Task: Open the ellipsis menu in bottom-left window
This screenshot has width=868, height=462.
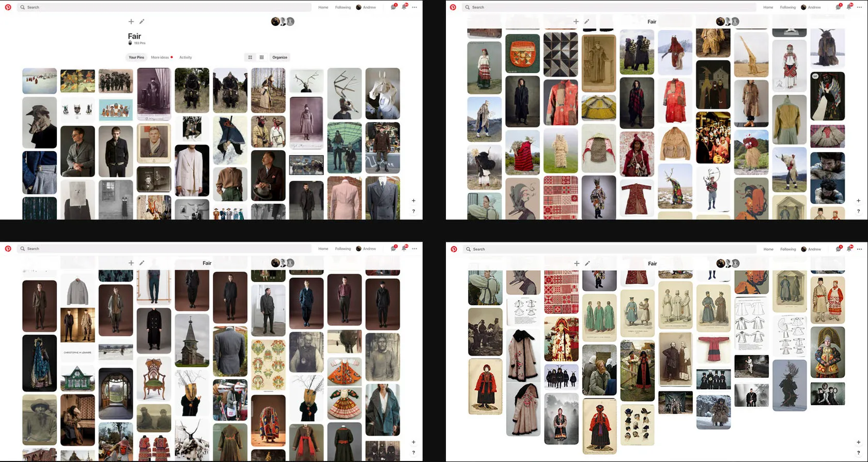Action: 414,249
